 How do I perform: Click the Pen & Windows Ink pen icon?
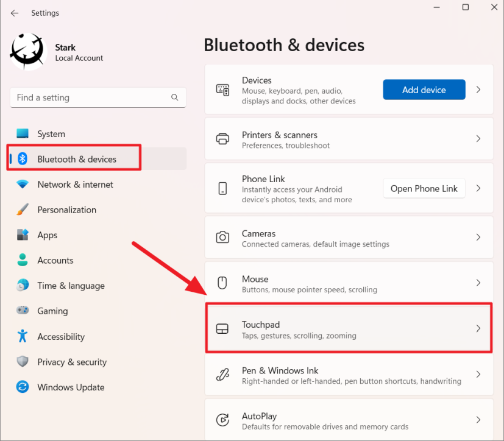pos(222,374)
